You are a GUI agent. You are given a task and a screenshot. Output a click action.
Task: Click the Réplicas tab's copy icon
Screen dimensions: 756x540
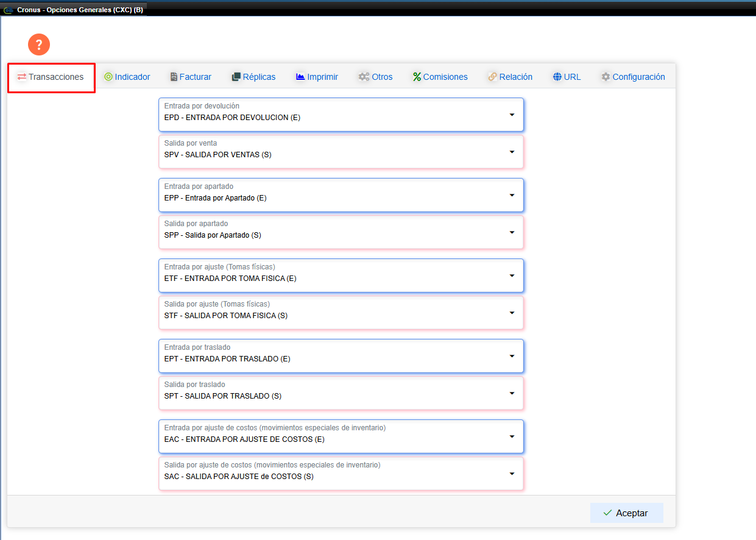pos(236,77)
